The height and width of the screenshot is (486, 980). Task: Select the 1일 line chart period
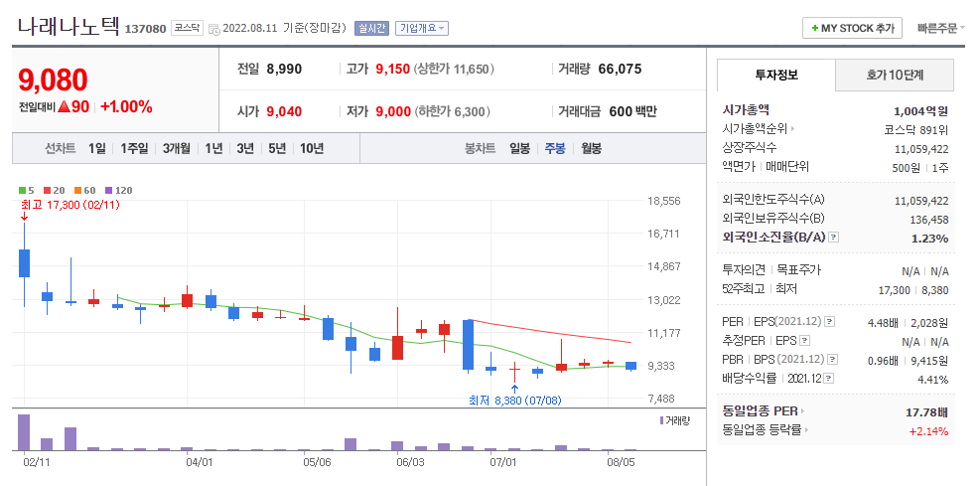(x=97, y=149)
